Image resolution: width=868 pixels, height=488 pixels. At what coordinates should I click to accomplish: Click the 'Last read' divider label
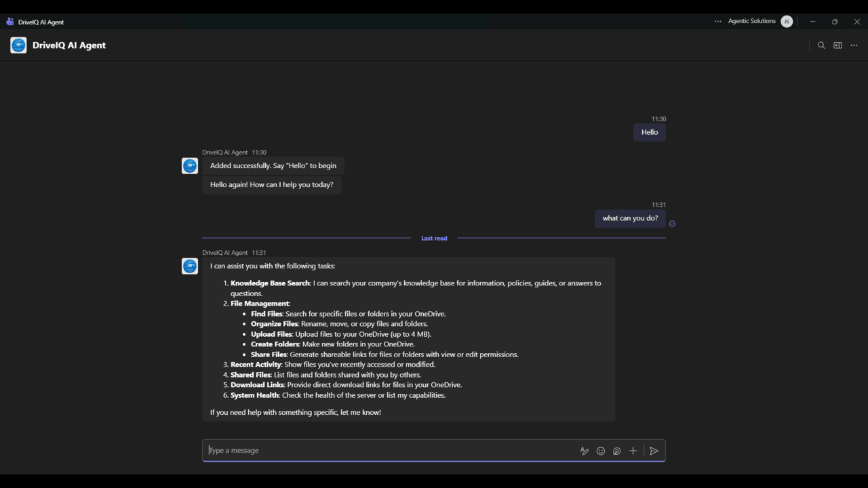(x=434, y=239)
